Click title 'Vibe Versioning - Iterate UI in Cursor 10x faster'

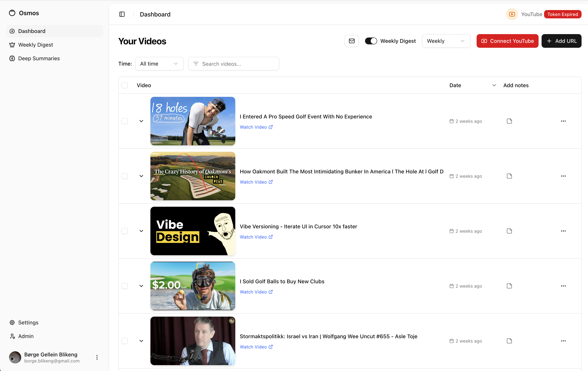tap(298, 226)
